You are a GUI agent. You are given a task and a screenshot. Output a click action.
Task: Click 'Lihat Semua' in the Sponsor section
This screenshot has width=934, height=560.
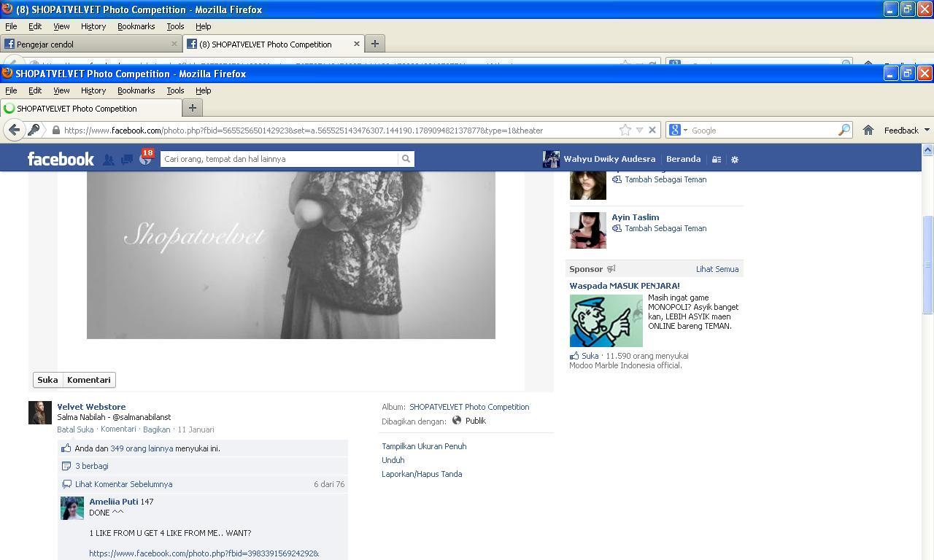pos(717,269)
